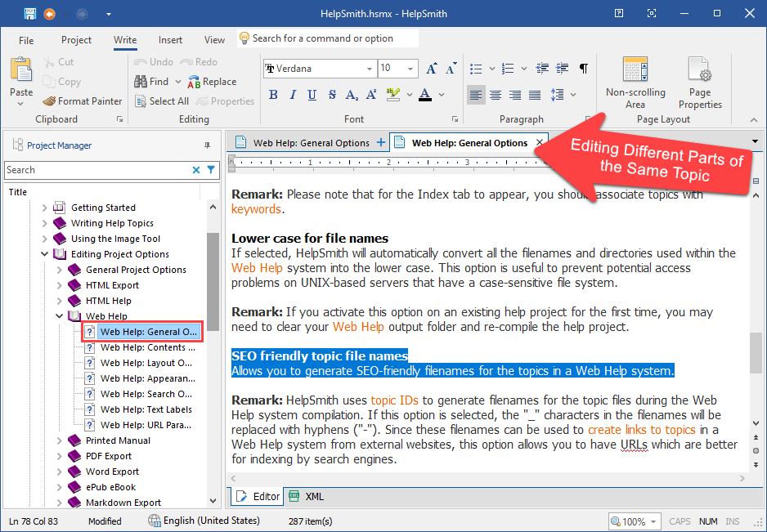Expand the Getting Started tree node
The image size is (767, 532).
(44, 208)
